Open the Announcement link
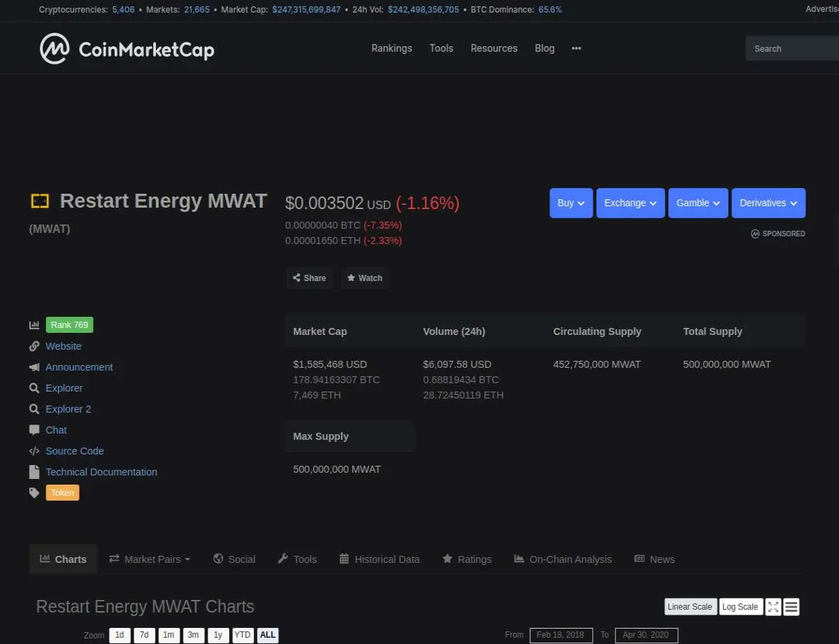 coord(79,367)
